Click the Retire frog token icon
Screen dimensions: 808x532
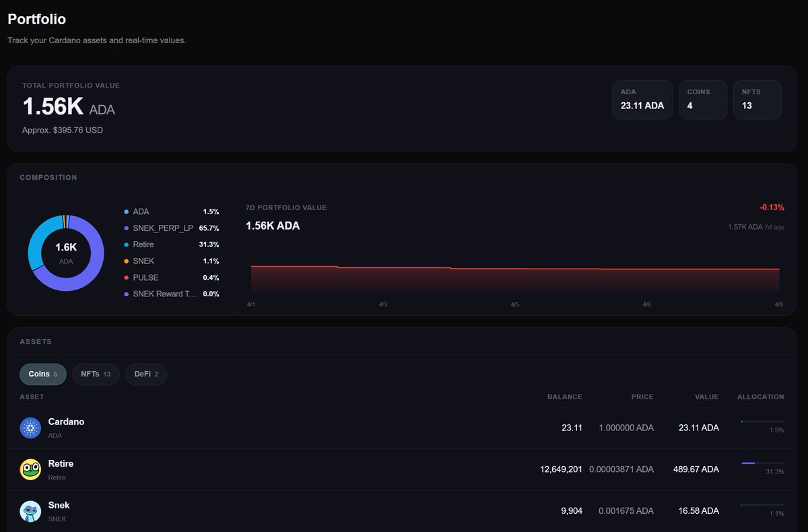point(30,469)
